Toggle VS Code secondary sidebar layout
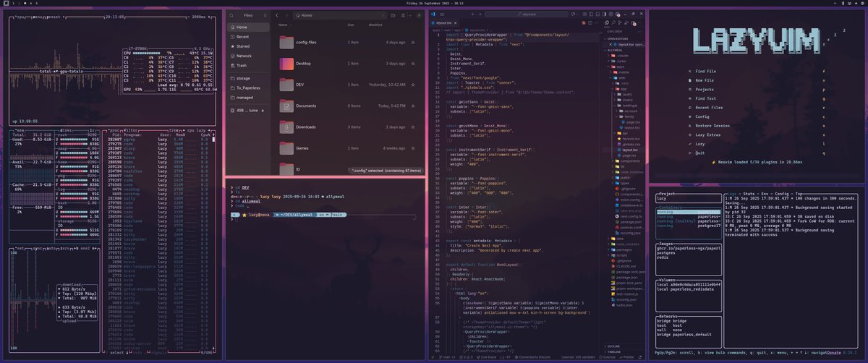Image resolution: width=868 pixels, height=363 pixels. tap(591, 14)
